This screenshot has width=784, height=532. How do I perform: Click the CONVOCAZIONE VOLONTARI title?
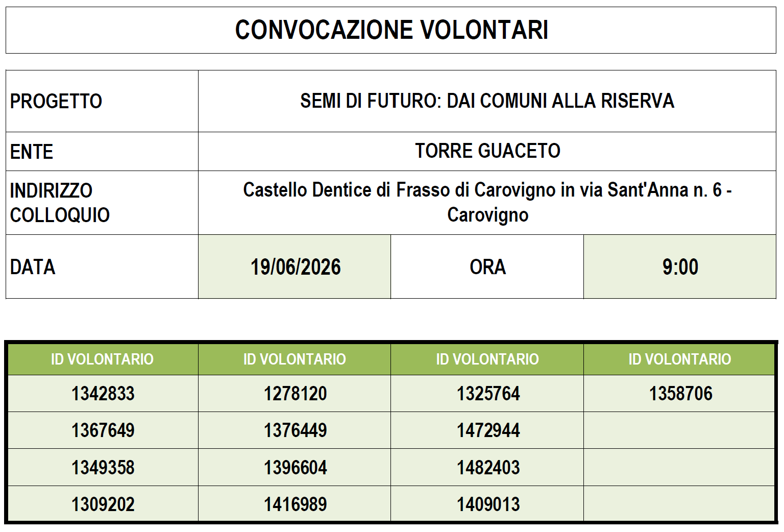pyautogui.click(x=391, y=30)
